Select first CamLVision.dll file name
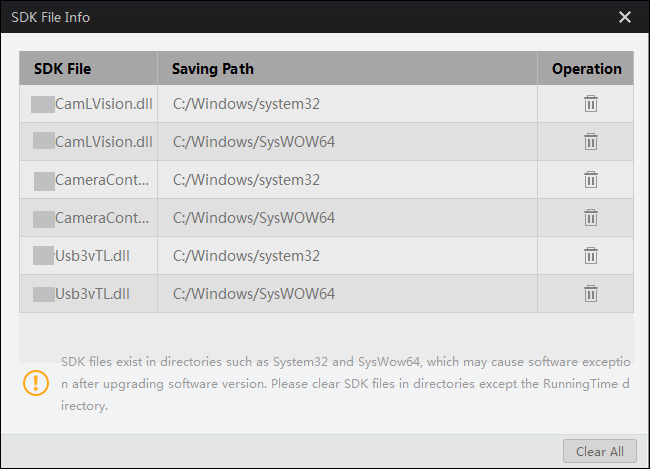 [103, 104]
